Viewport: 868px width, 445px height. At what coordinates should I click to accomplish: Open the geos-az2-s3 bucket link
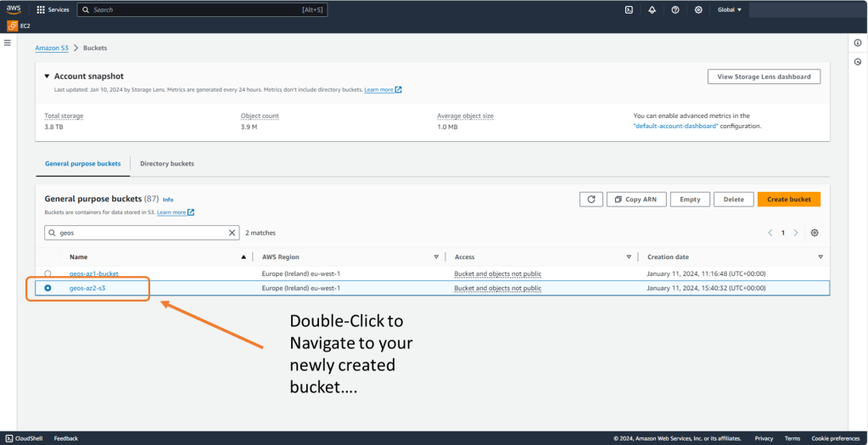[x=87, y=289]
